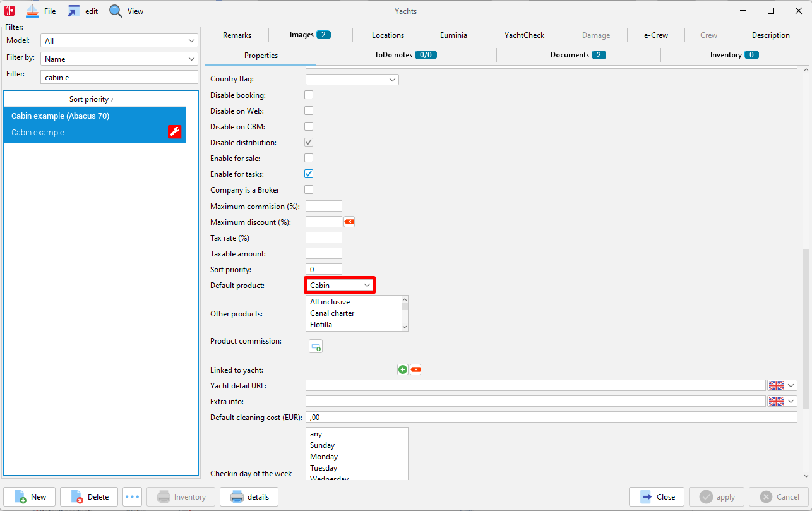Switch to the Images tab

310,35
